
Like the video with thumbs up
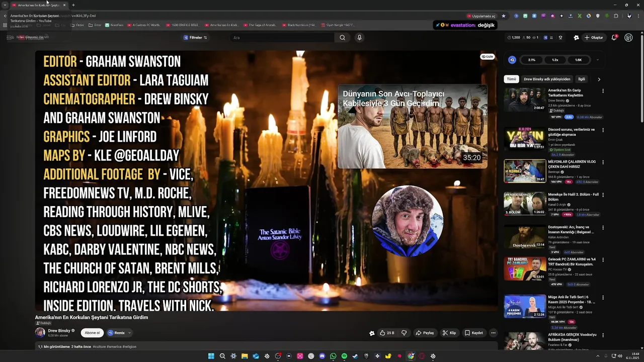coord(386,333)
